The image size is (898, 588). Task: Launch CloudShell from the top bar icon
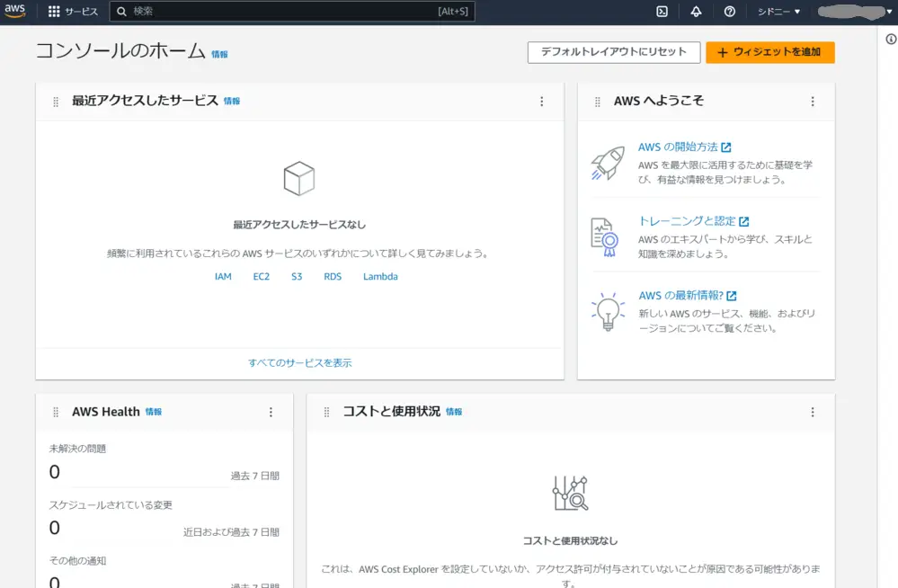662,12
